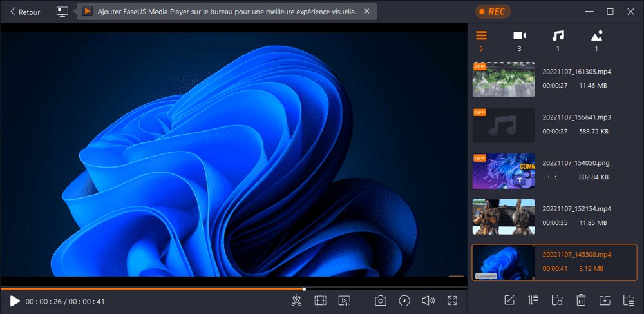The width and height of the screenshot is (644, 314).
Task: Click the open output folder icon
Action: [629, 300]
